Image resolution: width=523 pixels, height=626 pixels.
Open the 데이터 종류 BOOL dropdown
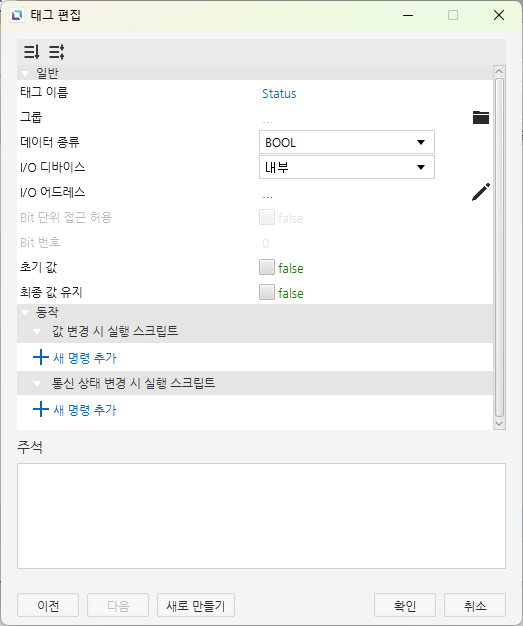coord(347,142)
